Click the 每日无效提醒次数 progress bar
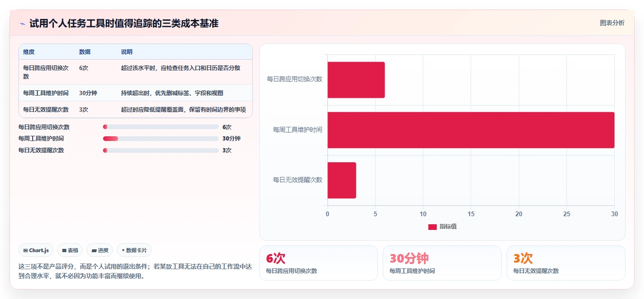644x299 pixels. pos(161,150)
